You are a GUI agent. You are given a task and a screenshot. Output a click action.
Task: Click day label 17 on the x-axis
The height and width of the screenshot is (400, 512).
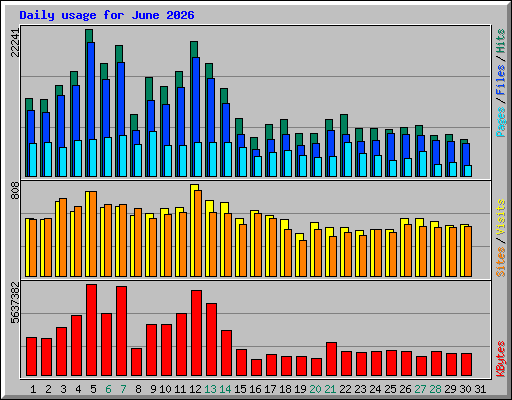coord(270,389)
